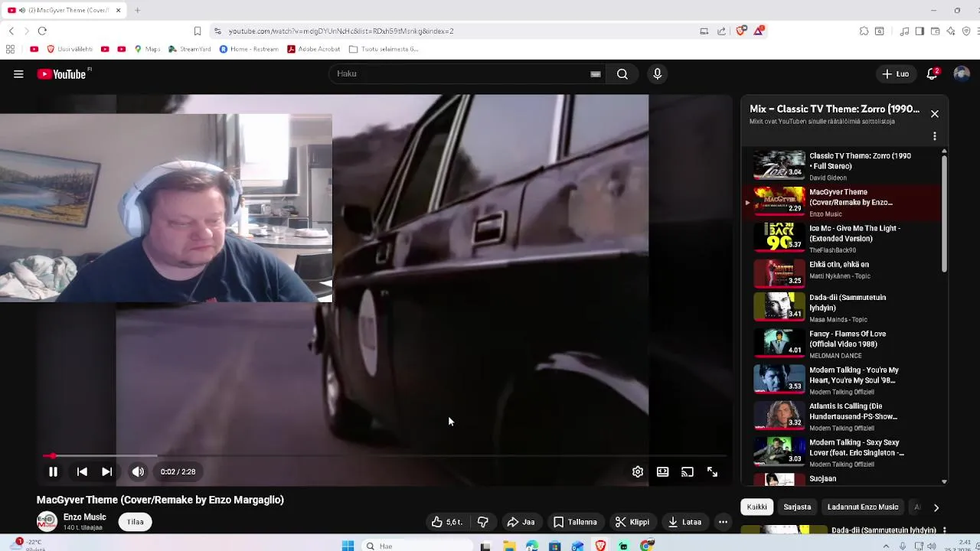Select the Kaikki filter chip
Viewport: 980px width, 551px height.
tap(757, 507)
